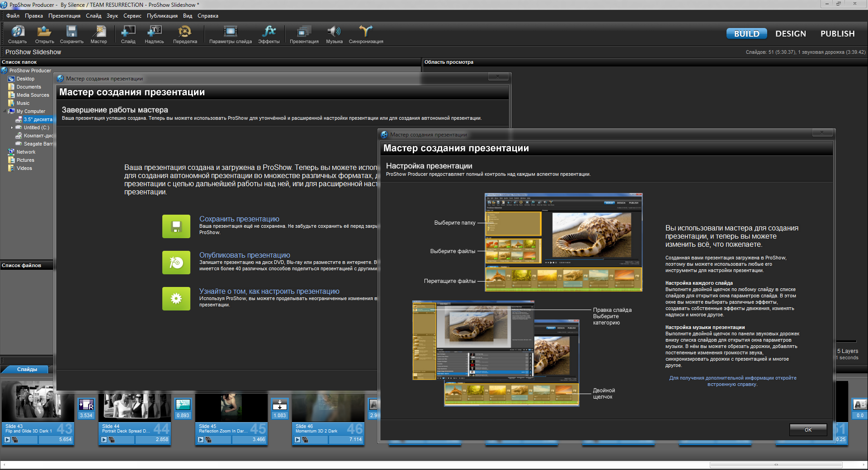Click transition icon after Slide 43
The height and width of the screenshot is (470, 868).
coord(86,405)
